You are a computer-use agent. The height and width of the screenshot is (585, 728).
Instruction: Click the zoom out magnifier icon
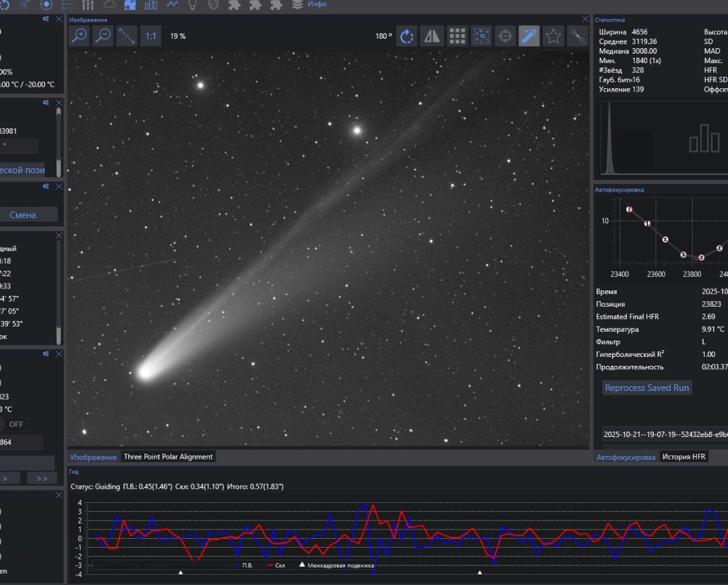[103, 36]
